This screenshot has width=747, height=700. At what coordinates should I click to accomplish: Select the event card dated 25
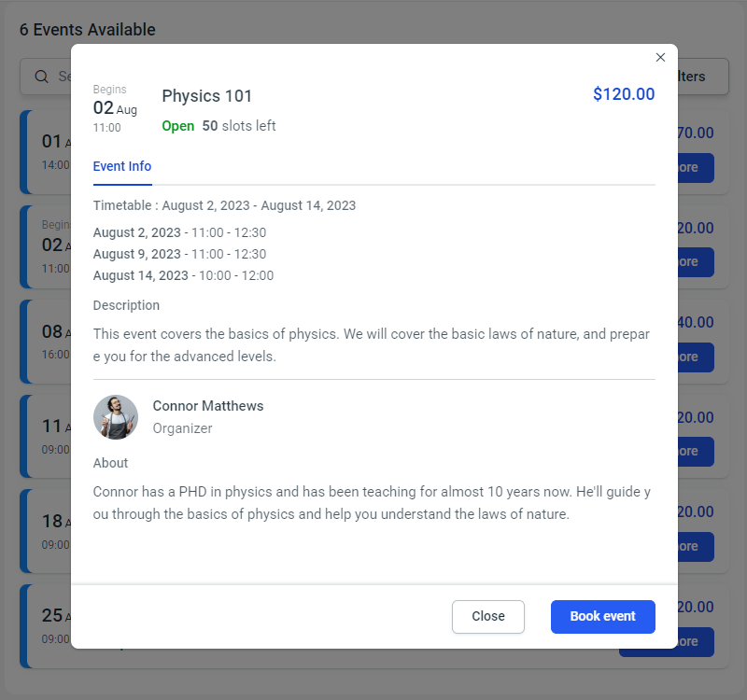tap(47, 625)
